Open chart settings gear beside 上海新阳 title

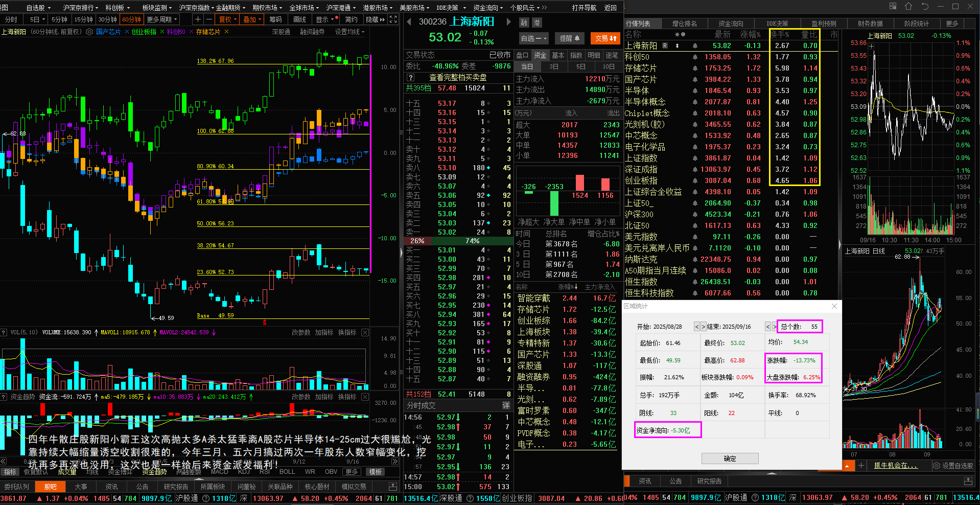point(89,32)
